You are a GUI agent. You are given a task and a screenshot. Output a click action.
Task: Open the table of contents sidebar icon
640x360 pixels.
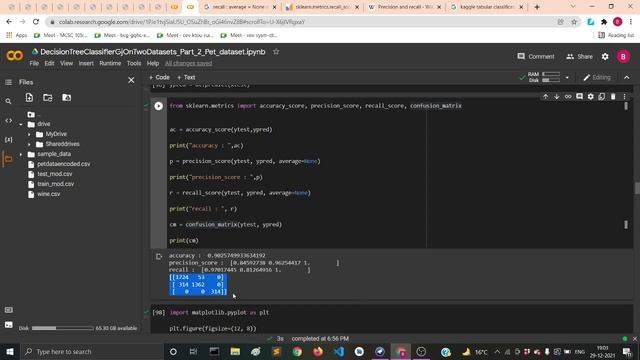click(x=8, y=82)
